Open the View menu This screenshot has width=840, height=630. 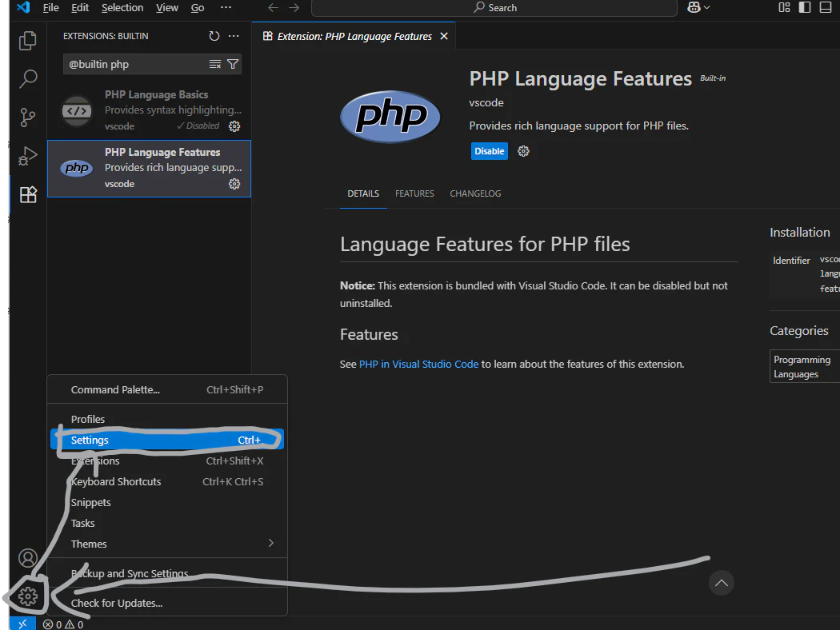tap(167, 7)
